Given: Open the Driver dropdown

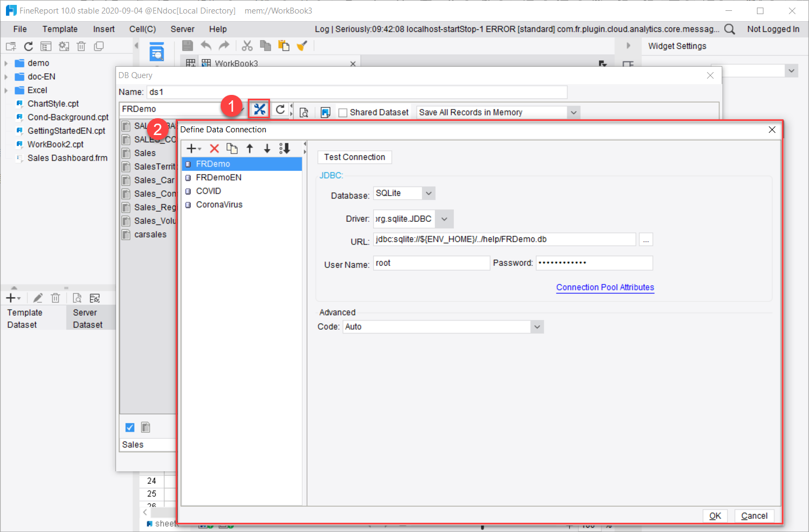Looking at the screenshot, I should (444, 219).
